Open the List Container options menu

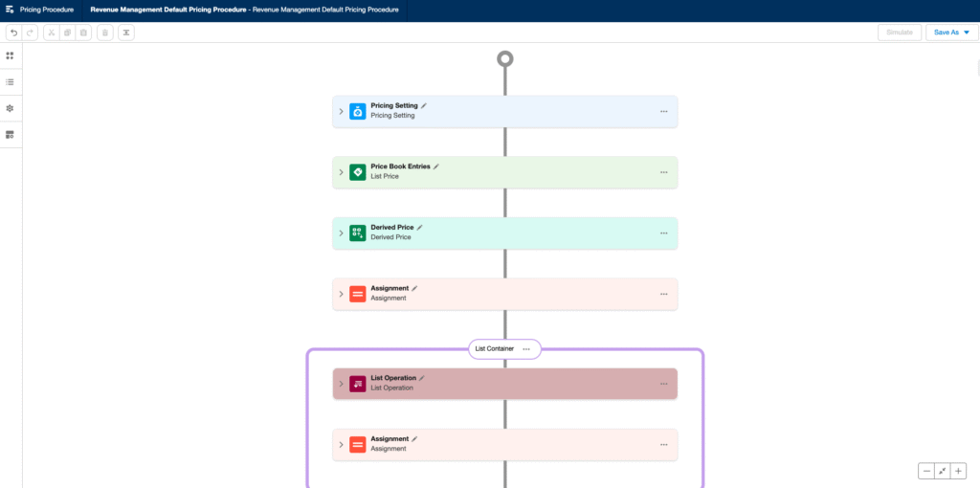pos(526,349)
